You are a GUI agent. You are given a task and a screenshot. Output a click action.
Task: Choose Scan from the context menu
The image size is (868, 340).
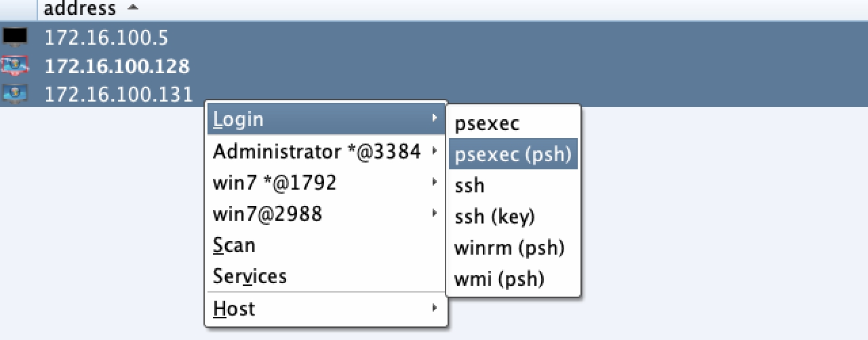pyautogui.click(x=234, y=245)
